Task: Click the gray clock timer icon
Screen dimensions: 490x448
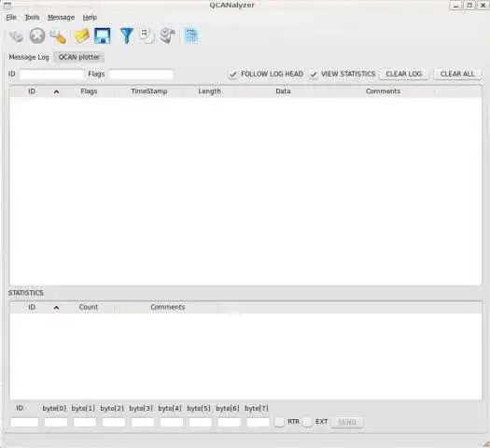Action: click(x=167, y=35)
